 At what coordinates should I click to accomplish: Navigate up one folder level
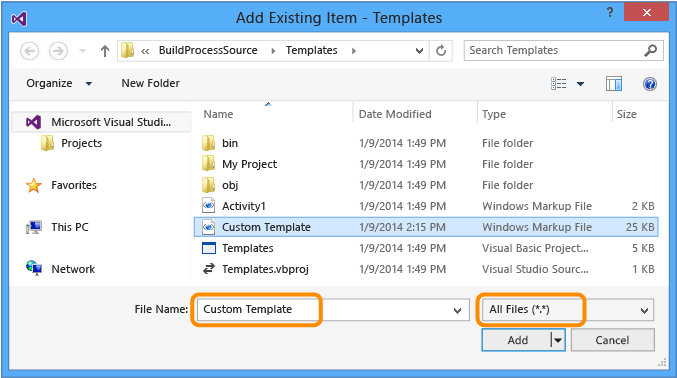[x=104, y=51]
